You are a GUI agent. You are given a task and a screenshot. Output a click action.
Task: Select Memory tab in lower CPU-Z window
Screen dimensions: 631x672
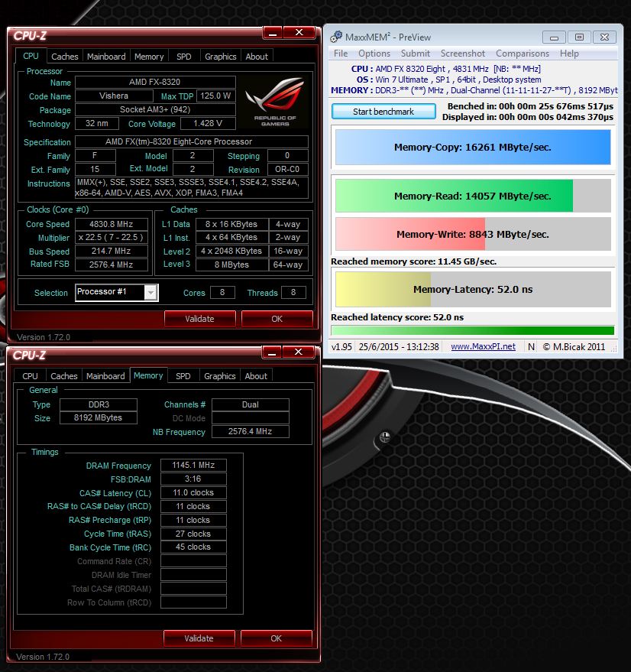point(148,375)
